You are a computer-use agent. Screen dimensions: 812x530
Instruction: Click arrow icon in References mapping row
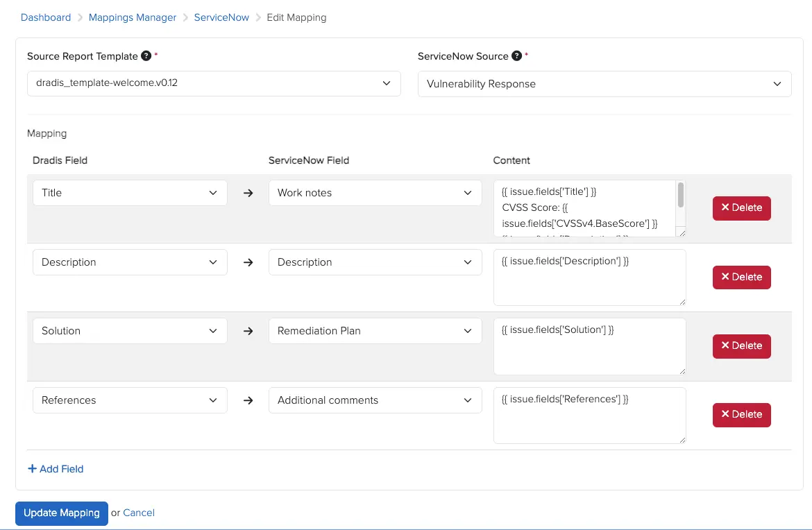(x=248, y=400)
